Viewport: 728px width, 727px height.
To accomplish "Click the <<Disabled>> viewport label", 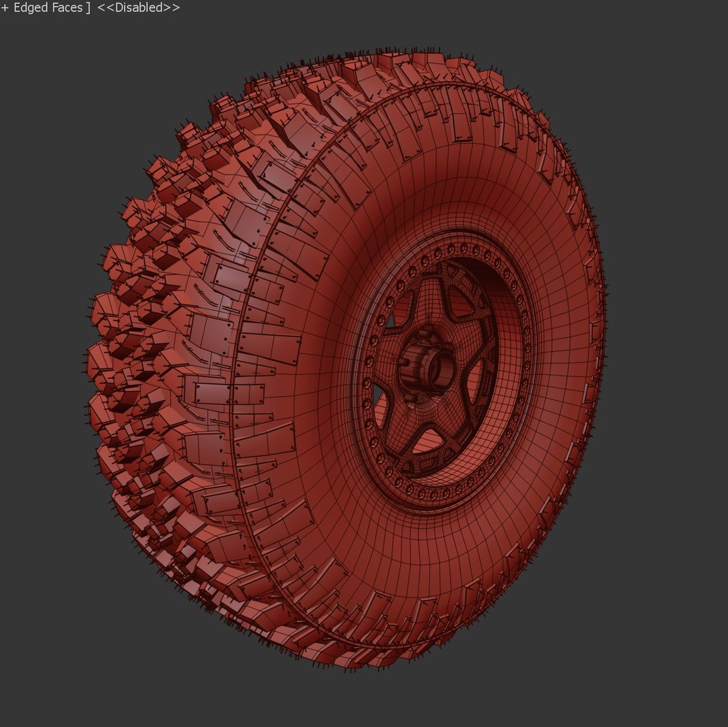I will click(139, 7).
